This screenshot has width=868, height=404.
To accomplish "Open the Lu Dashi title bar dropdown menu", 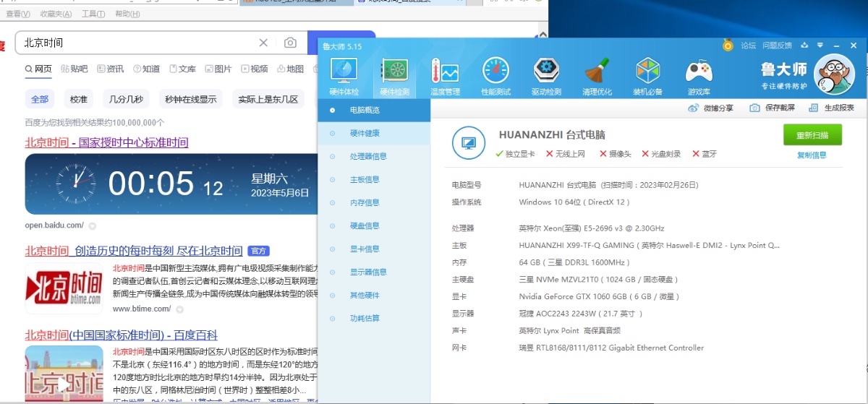I will [x=821, y=46].
